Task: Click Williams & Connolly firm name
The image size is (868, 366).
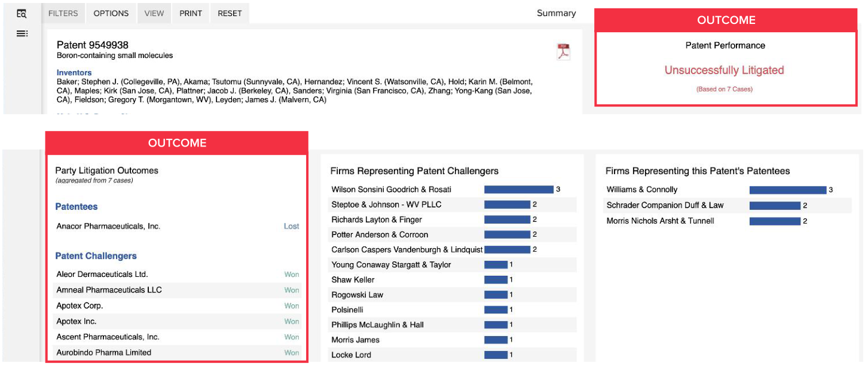Action: tap(642, 190)
